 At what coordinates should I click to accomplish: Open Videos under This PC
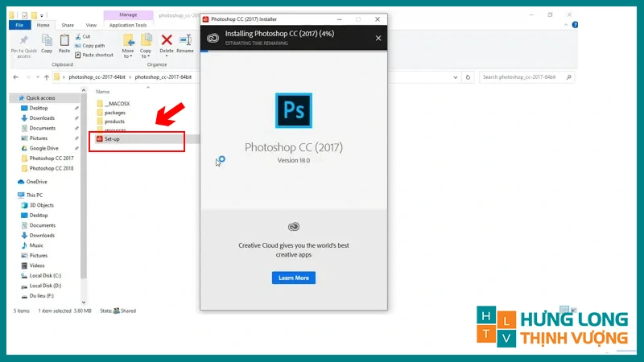click(37, 265)
